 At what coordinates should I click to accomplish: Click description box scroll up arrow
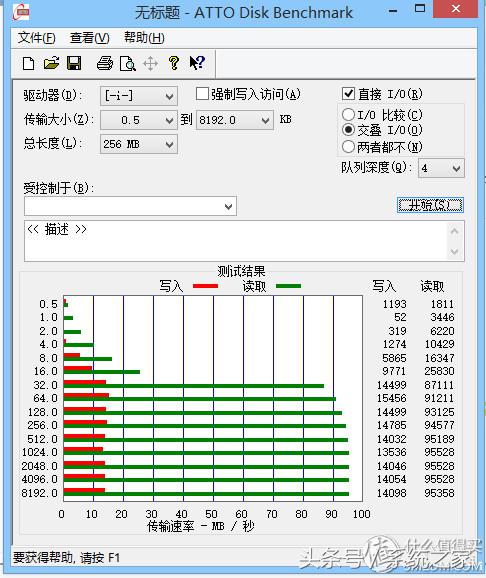click(x=455, y=231)
